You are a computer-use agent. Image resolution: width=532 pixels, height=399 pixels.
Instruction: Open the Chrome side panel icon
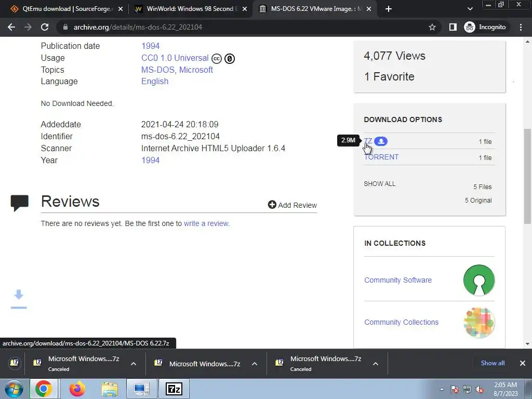[453, 27]
